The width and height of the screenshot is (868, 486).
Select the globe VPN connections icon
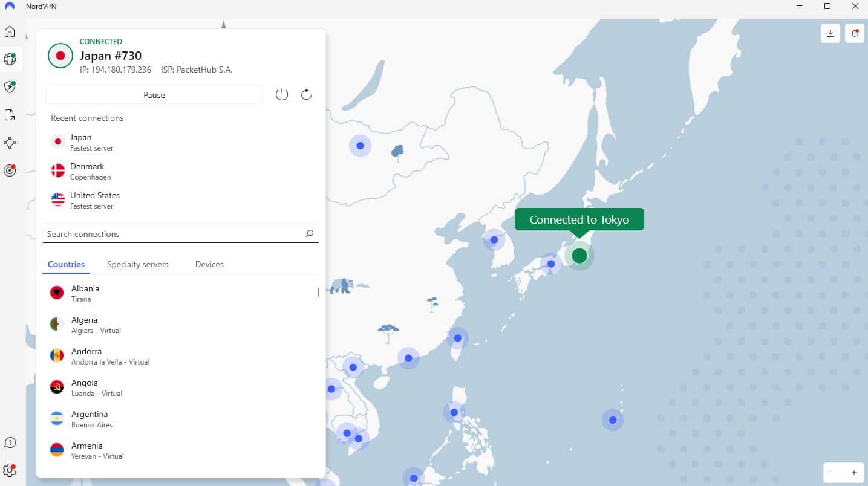[10, 59]
